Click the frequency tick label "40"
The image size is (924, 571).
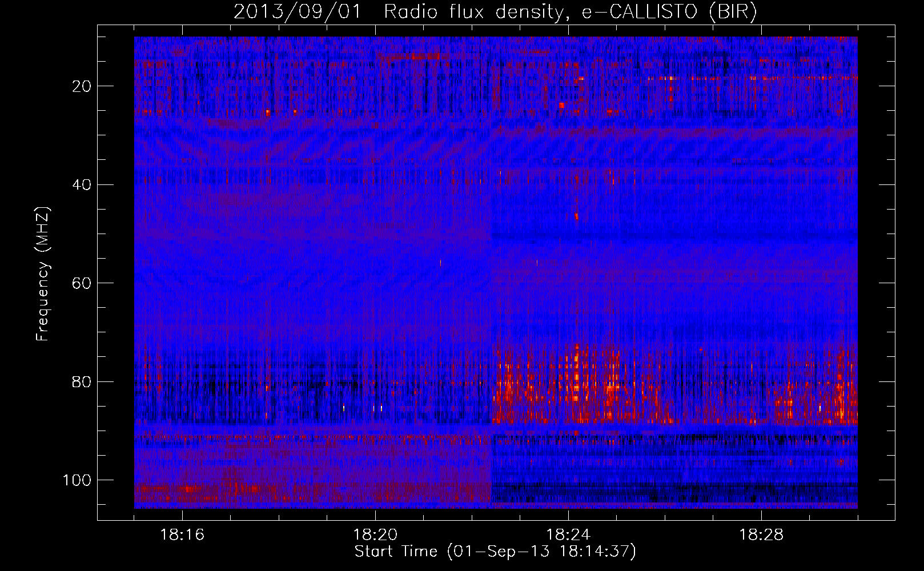(82, 185)
